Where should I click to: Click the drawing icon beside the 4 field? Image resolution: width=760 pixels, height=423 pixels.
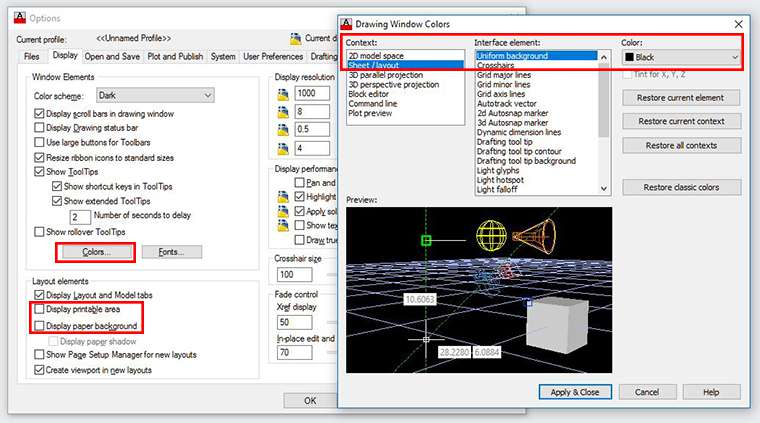[283, 149]
